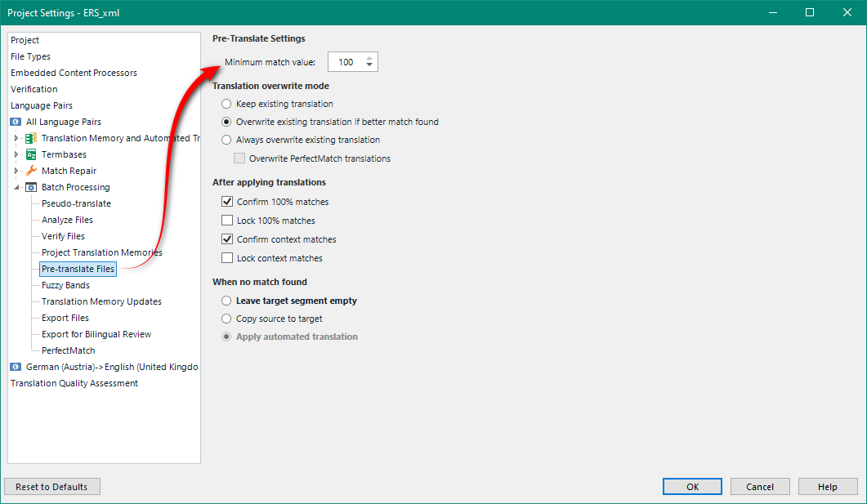This screenshot has height=504, width=867.
Task: Open Project settings page
Action: (x=25, y=40)
